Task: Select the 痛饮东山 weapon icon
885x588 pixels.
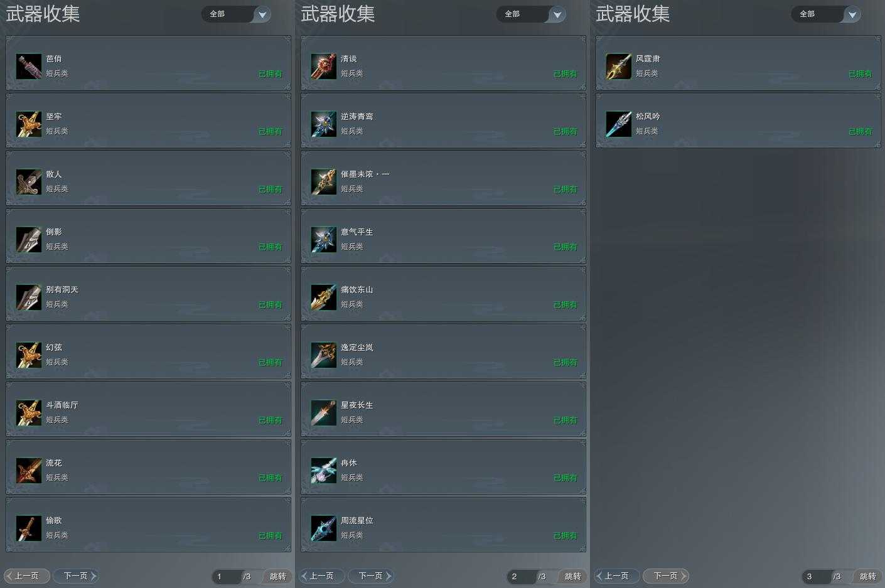Action: tap(324, 297)
